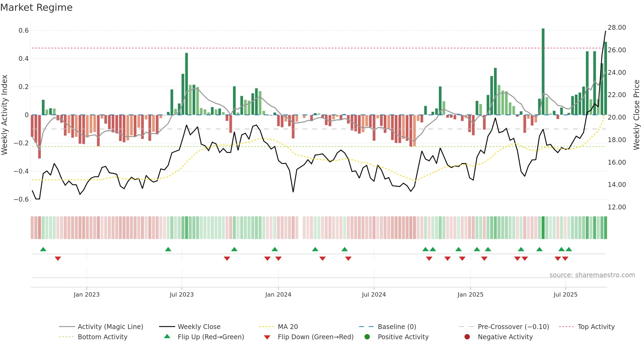Click the last red flip-down triangle near Jul 2025

tap(565, 258)
